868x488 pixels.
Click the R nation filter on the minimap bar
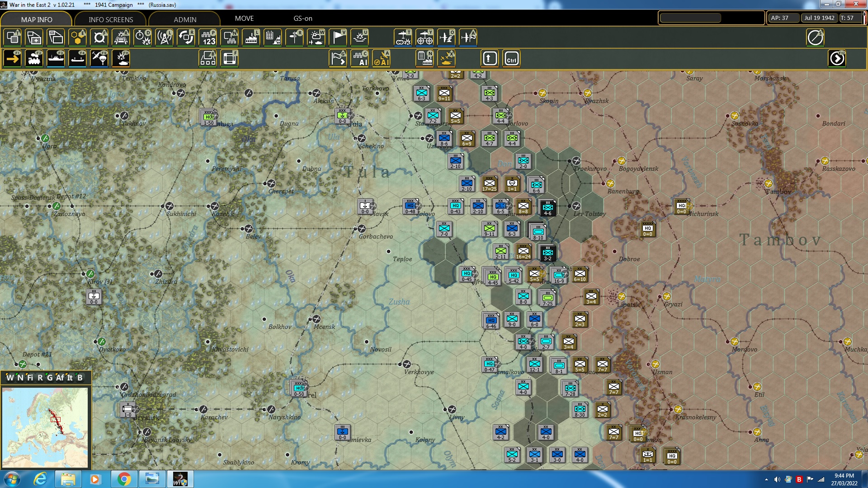click(x=40, y=378)
